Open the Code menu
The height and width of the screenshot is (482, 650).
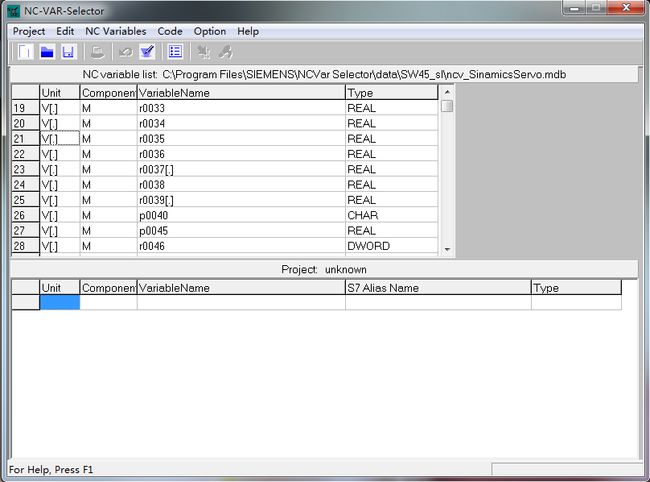170,31
